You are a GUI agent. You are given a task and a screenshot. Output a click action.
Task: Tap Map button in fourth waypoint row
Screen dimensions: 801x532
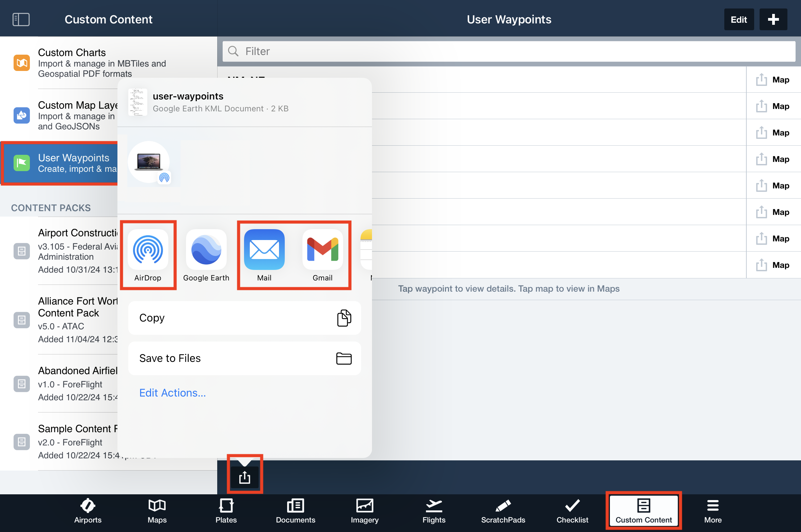(781, 159)
